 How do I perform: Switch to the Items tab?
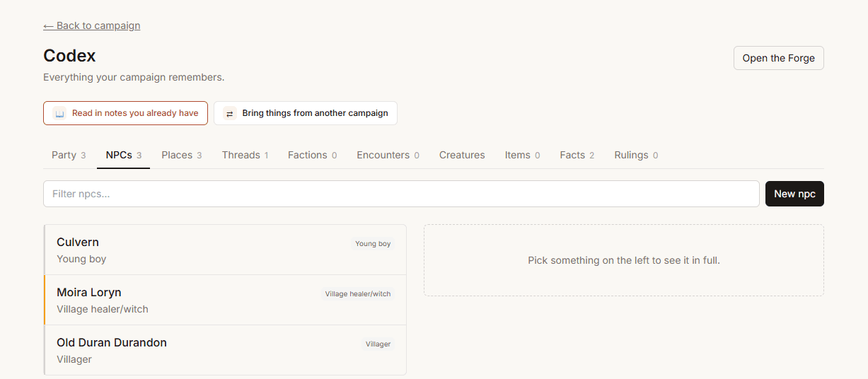522,155
